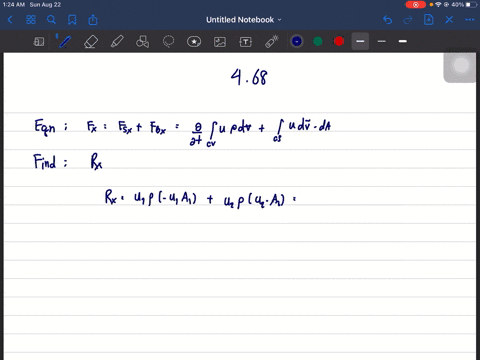Add a new page to the notebook
The width and height of the screenshot is (480, 360).
[429, 20]
